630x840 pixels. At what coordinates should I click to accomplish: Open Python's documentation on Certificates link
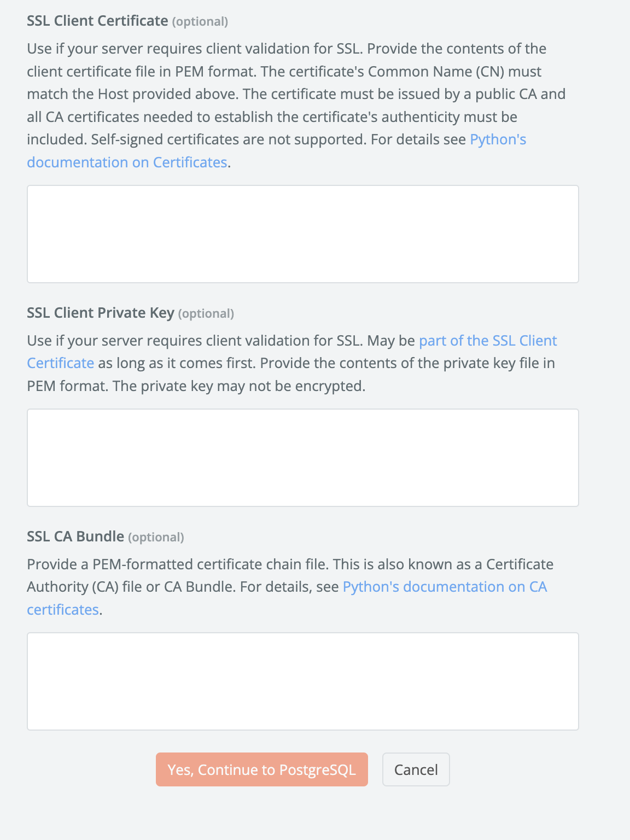127,162
